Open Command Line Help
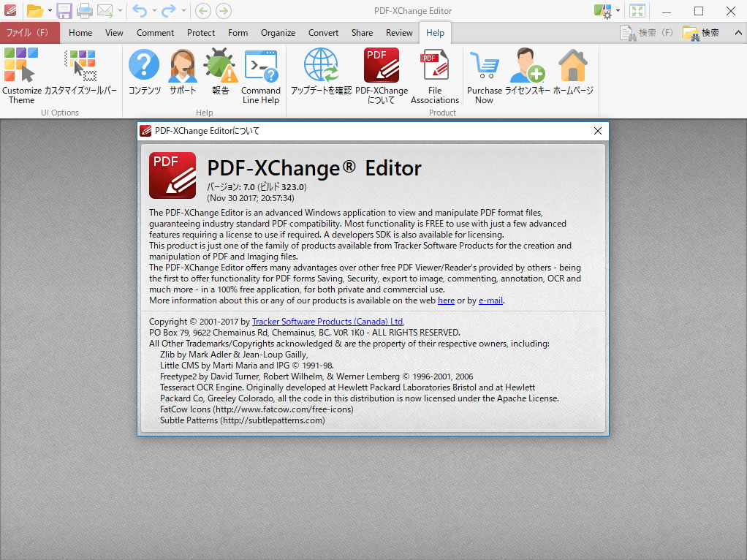Viewport: 747px width, 560px height. click(x=261, y=76)
